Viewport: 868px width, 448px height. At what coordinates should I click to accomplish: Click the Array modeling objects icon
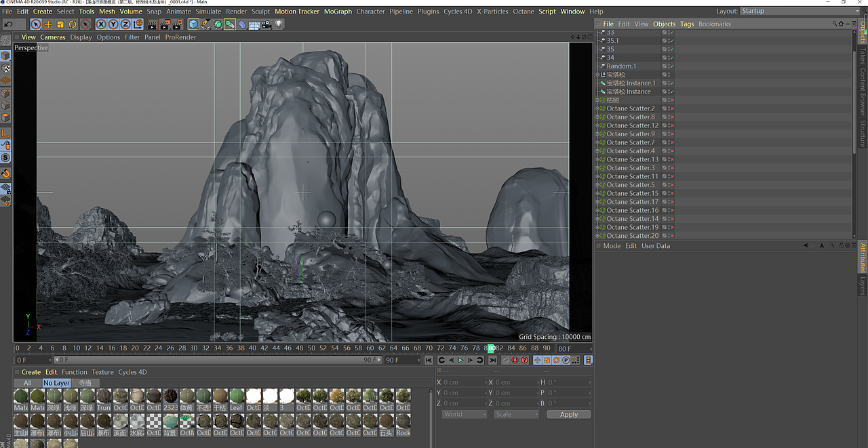230,24
